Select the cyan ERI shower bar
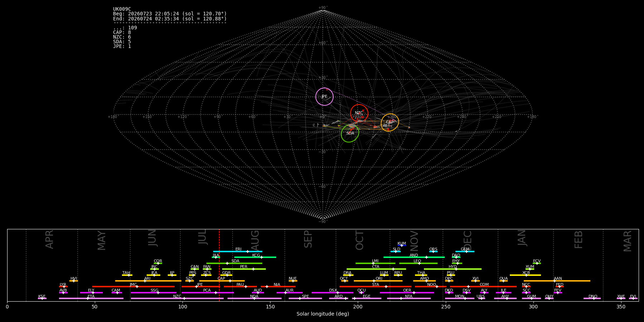The width and height of the screenshot is (644, 322). point(238,252)
